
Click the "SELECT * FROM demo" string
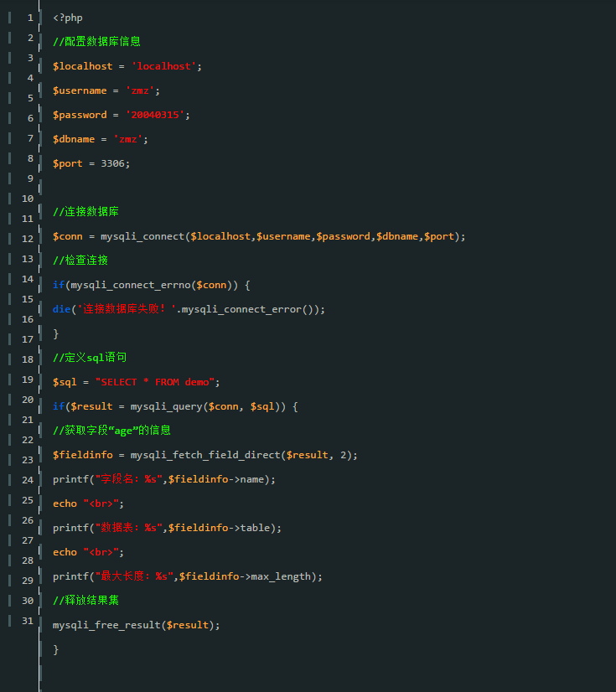click(154, 382)
